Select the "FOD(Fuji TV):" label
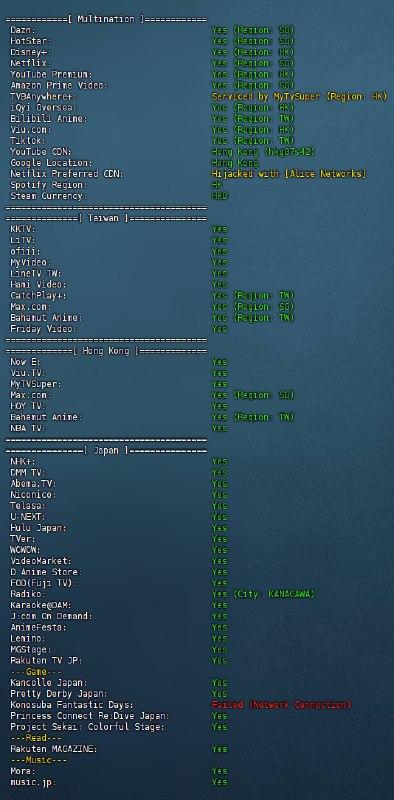 point(43,583)
